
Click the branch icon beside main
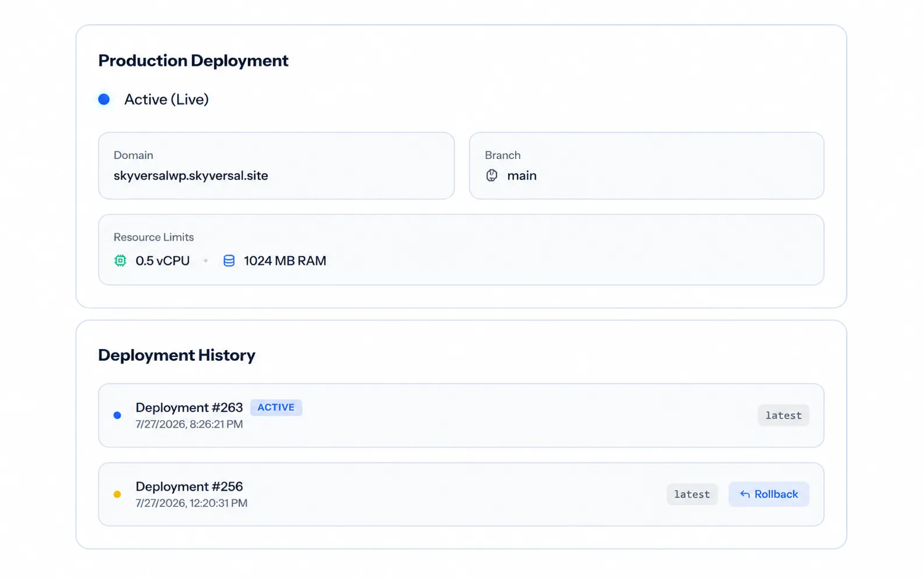pyautogui.click(x=492, y=175)
